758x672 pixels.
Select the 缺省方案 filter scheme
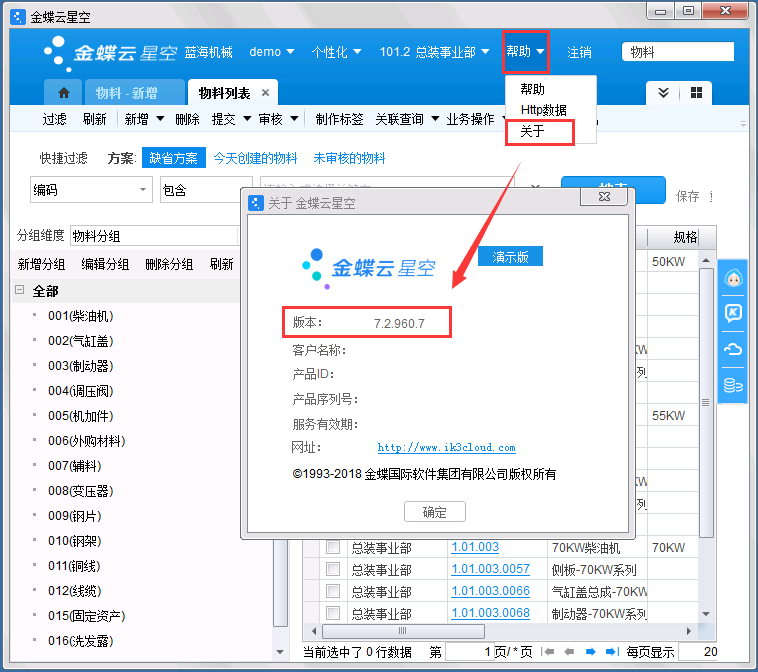174,158
